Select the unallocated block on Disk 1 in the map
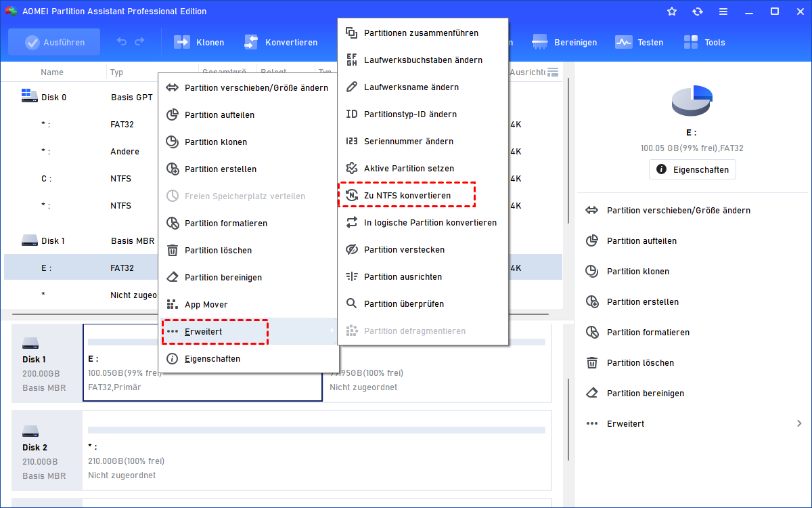The image size is (812, 508). [438, 362]
